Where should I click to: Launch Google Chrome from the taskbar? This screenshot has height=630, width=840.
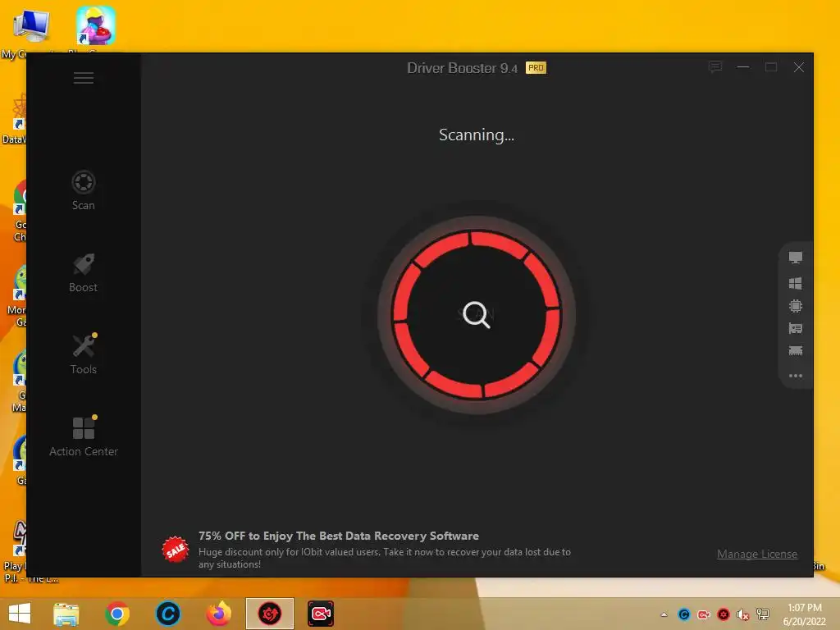tap(116, 614)
